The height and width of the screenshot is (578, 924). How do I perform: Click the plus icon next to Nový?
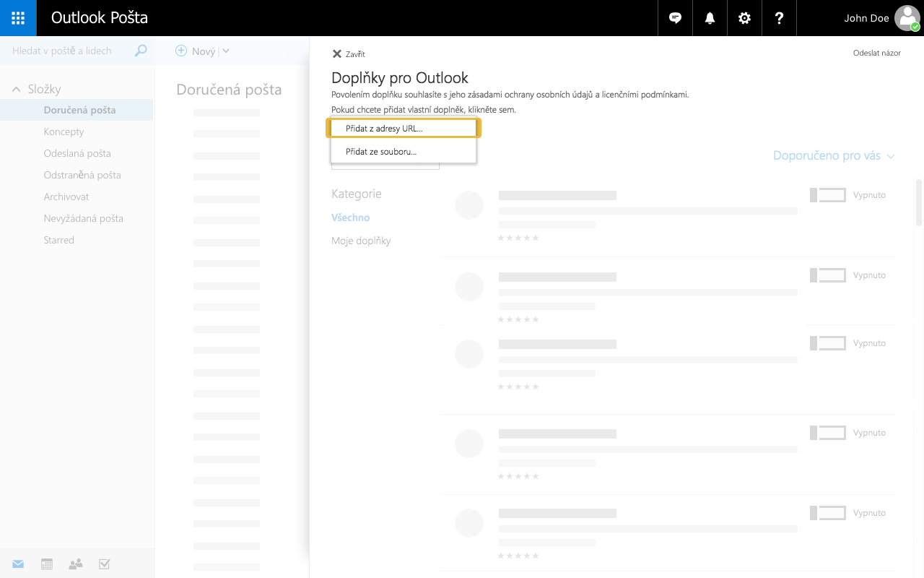(x=181, y=51)
